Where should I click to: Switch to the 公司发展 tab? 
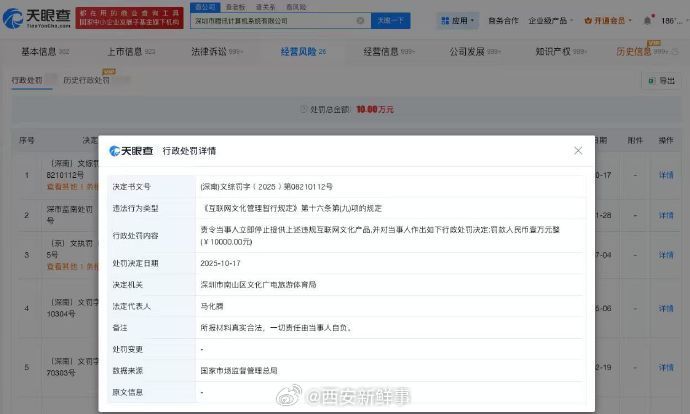click(475, 51)
